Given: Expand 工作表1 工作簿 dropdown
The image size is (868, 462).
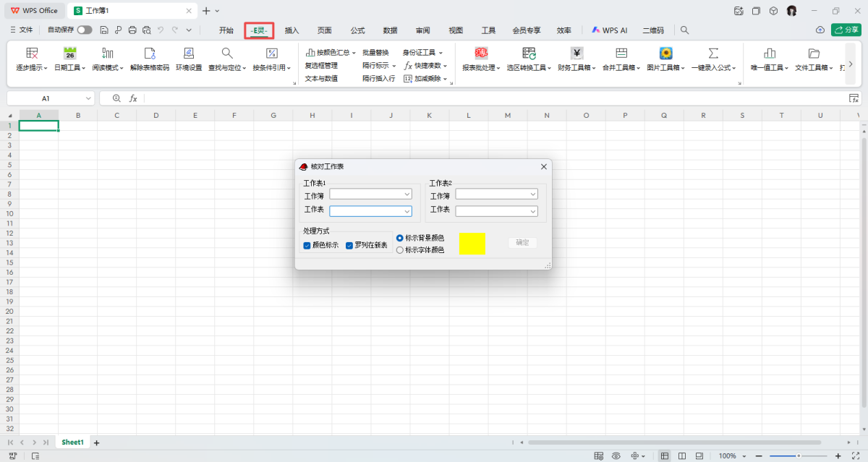Looking at the screenshot, I should 407,194.
